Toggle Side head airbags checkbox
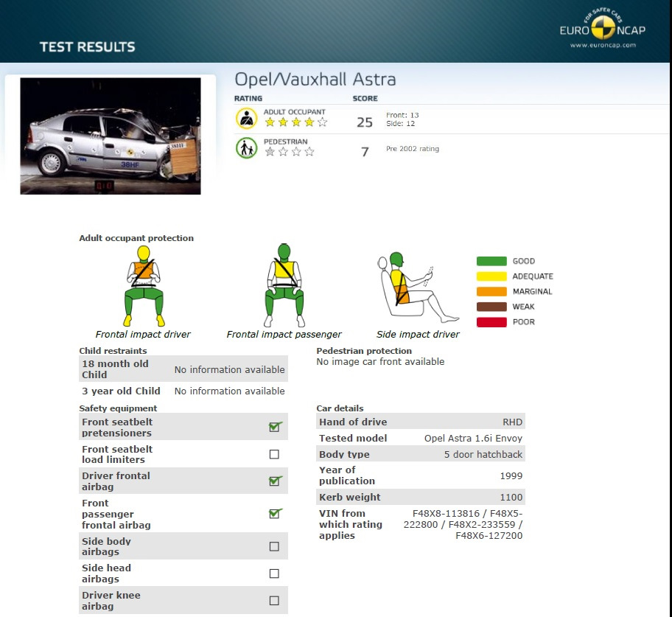The height and width of the screenshot is (617, 672). coord(274,574)
